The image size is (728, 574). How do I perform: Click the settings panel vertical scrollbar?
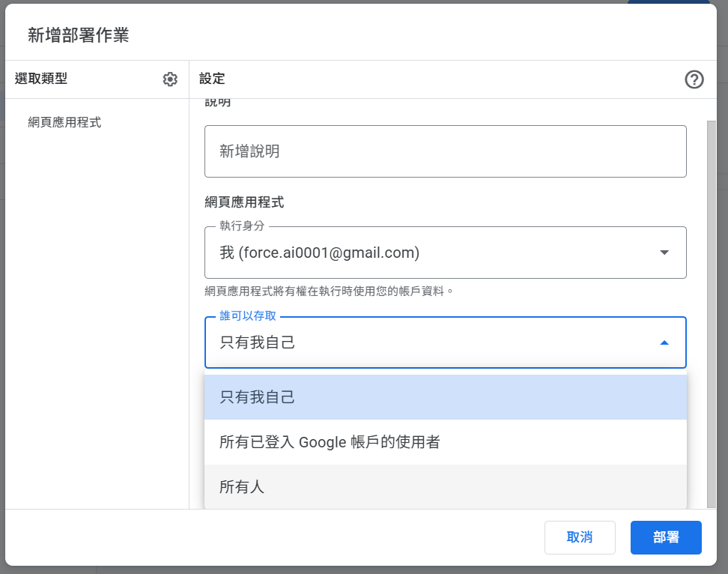coord(711,314)
